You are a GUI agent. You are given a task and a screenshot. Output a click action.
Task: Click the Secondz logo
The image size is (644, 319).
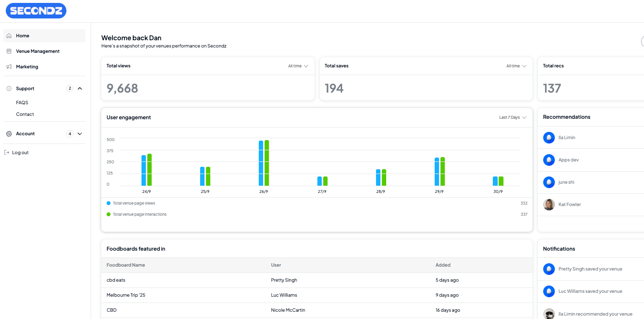click(36, 11)
